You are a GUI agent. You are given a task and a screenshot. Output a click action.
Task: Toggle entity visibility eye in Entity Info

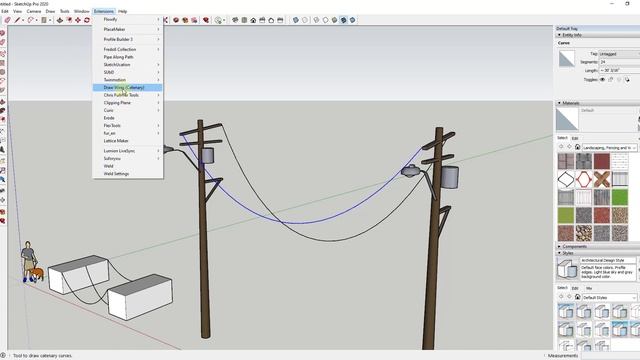click(x=602, y=80)
